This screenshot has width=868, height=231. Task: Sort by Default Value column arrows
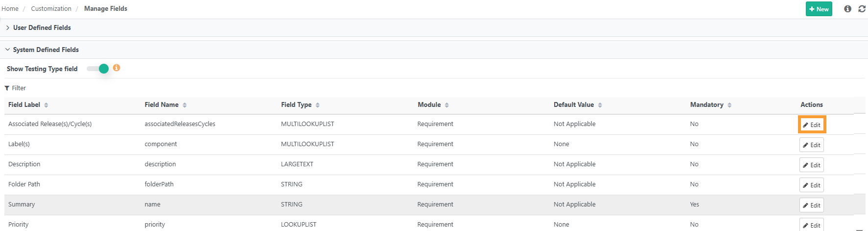point(600,105)
